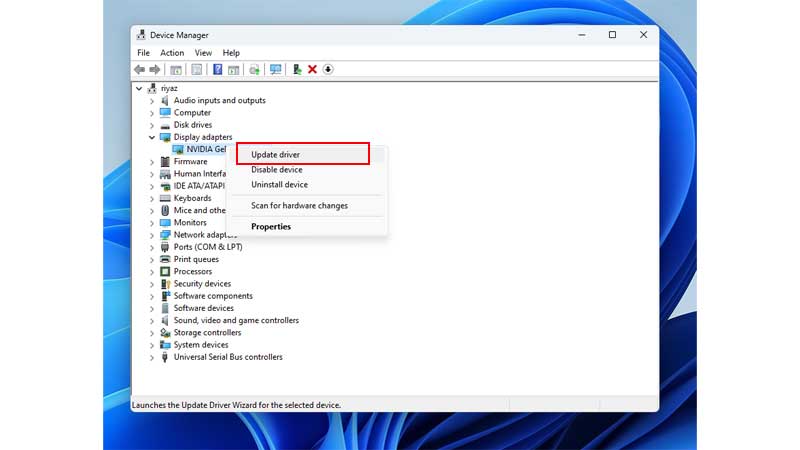Expand Sound, video and game controllers chevron
800x450 pixels.
pyautogui.click(x=152, y=321)
